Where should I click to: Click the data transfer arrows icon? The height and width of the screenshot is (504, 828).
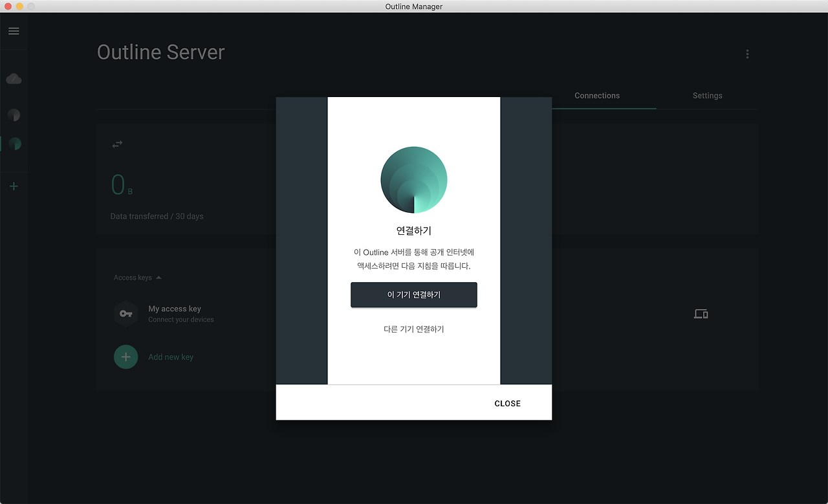(x=117, y=144)
